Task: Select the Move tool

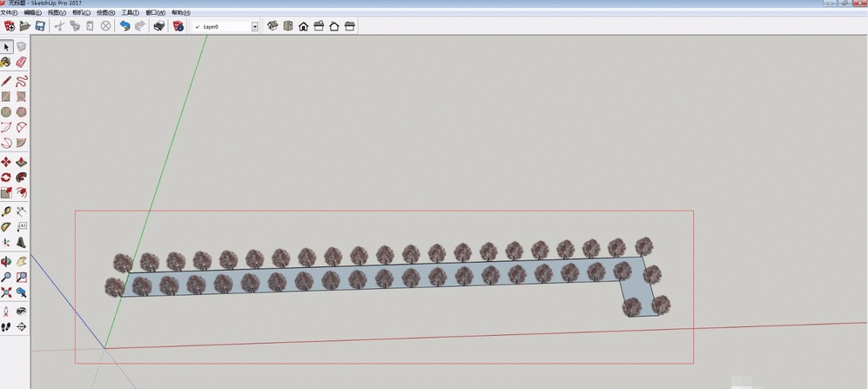Action: click(7, 162)
